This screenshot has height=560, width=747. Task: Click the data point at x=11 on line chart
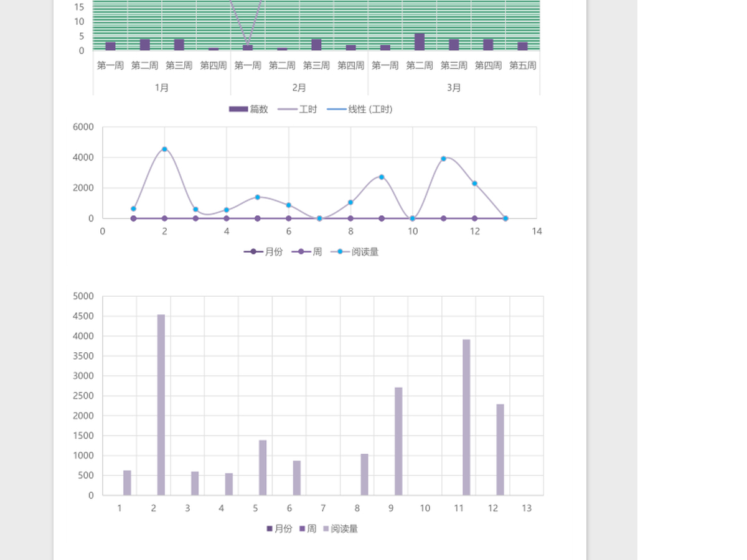pyautogui.click(x=444, y=159)
